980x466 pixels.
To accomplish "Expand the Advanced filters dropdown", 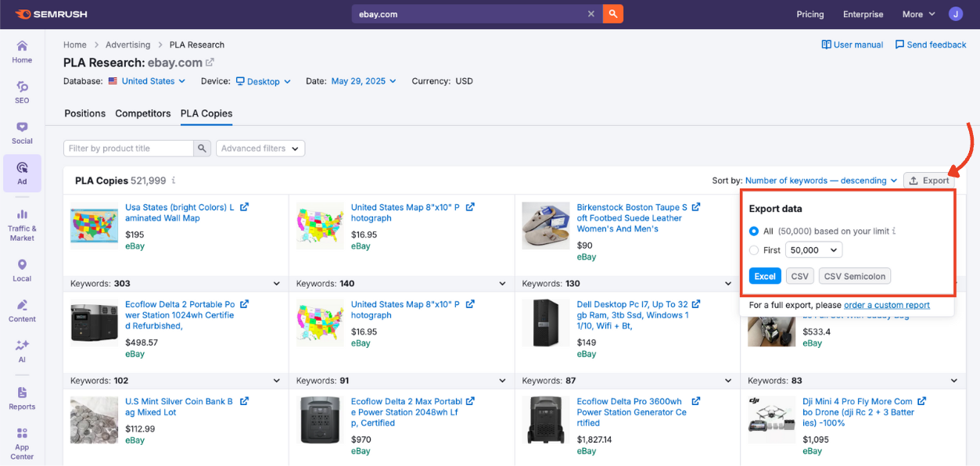I will point(260,149).
